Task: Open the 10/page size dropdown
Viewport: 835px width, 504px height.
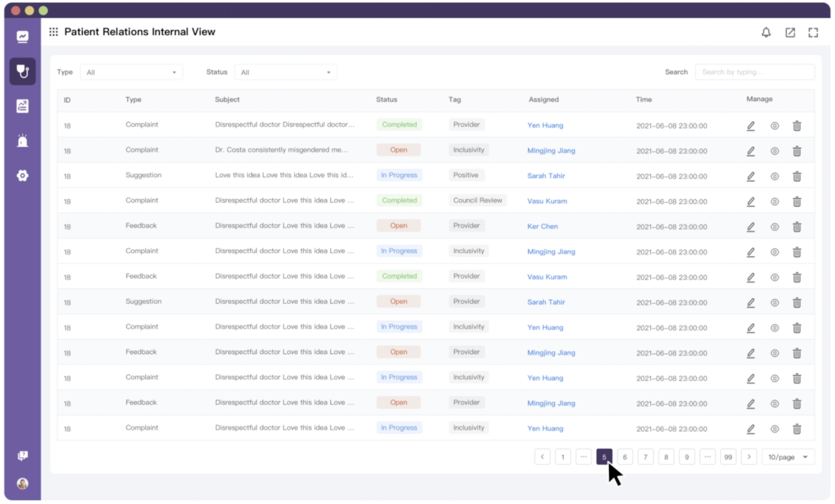Action: (788, 457)
